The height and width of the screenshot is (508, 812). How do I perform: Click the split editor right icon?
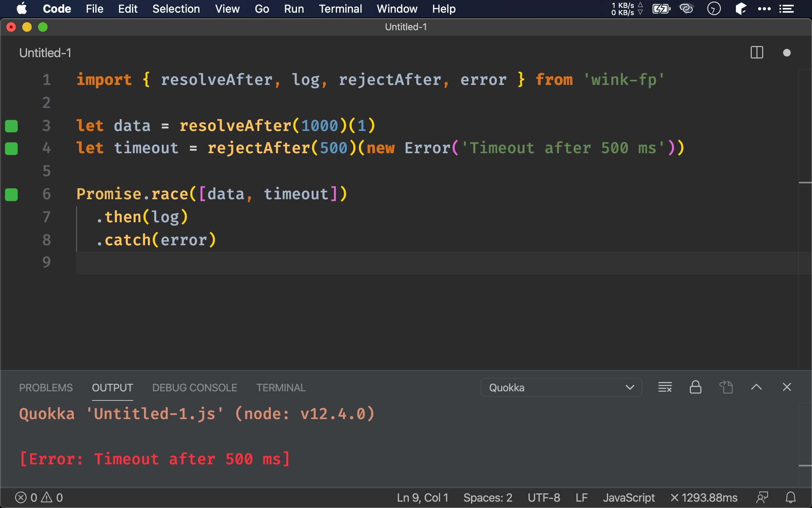[756, 52]
